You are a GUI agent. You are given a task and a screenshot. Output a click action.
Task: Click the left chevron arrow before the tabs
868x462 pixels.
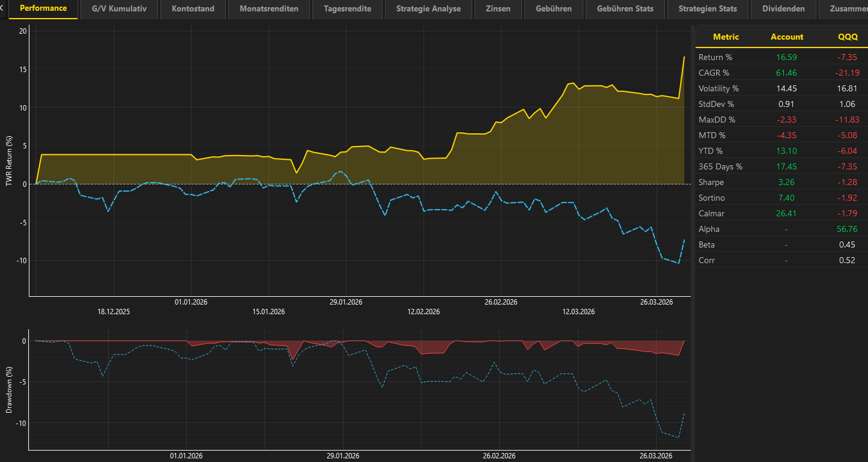pos(3,9)
